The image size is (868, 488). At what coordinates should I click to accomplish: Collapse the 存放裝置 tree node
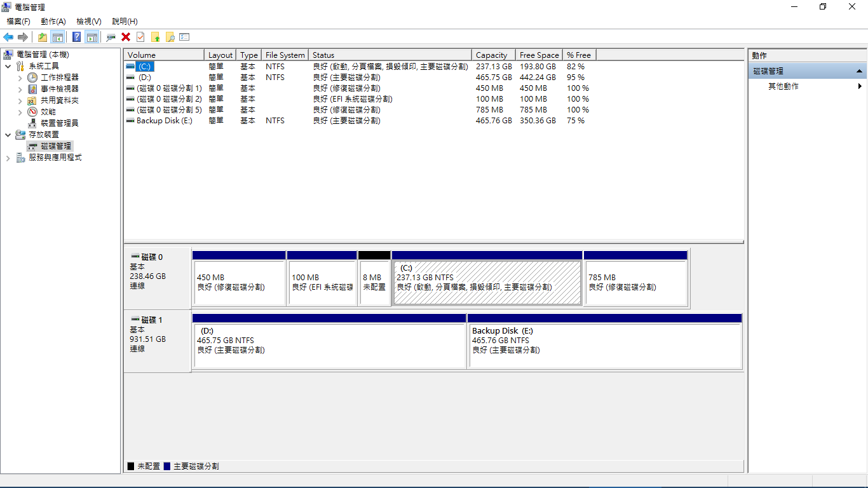click(x=8, y=135)
